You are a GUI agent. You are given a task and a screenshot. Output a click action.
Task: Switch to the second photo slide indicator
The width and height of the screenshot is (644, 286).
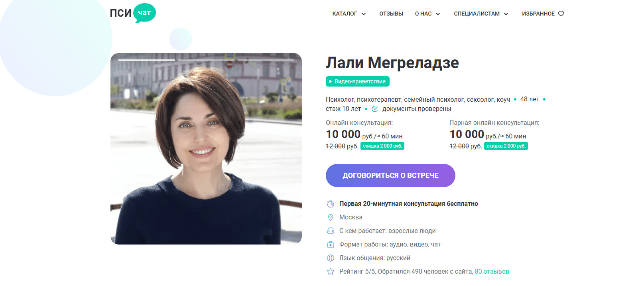tap(206, 60)
